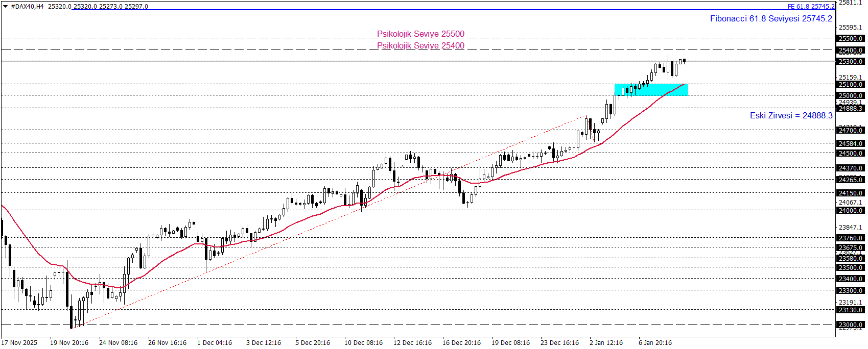The width and height of the screenshot is (868, 349).
Task: Select the Fibonacci 61.8 Seviyesi 25745.2 text
Action: pos(771,18)
